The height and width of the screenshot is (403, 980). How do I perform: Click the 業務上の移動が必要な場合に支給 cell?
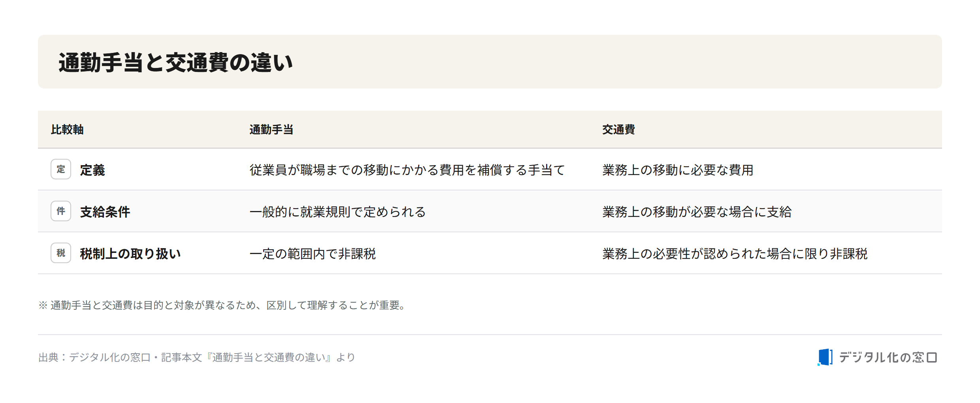tap(697, 212)
